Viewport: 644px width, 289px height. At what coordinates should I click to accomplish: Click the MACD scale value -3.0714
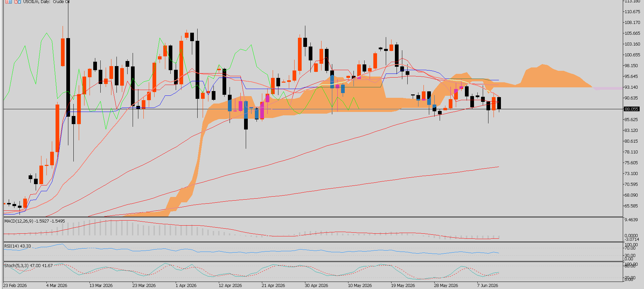632,239
